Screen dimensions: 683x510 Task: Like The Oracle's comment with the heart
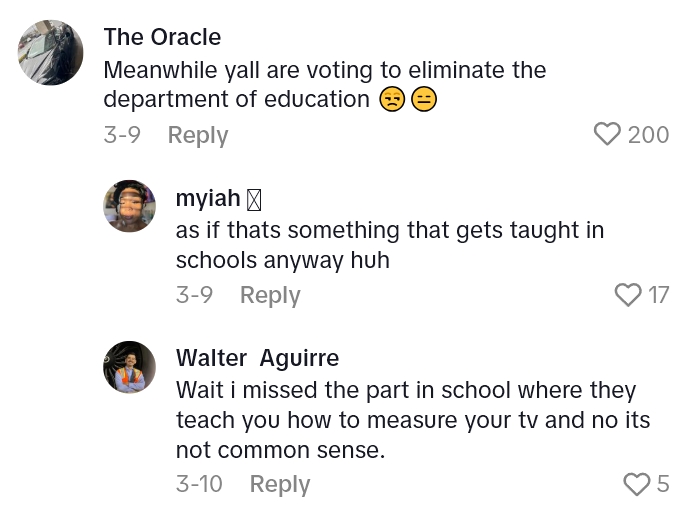coord(607,134)
